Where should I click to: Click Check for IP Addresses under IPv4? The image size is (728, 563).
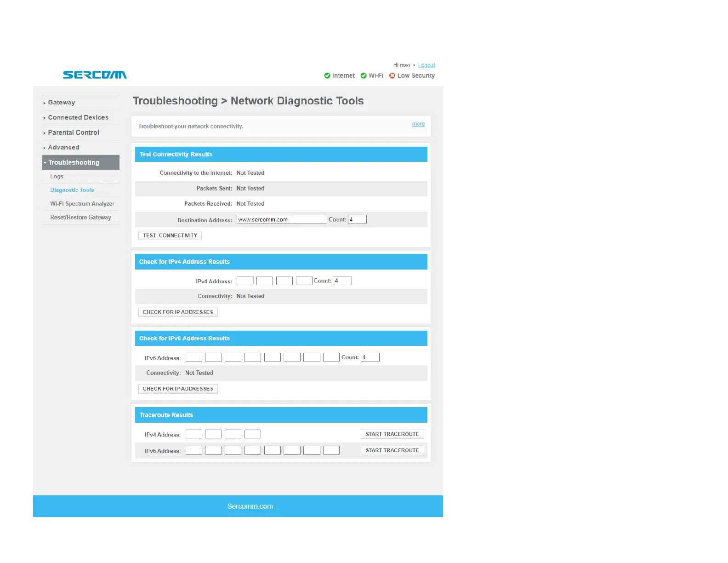[x=178, y=312]
